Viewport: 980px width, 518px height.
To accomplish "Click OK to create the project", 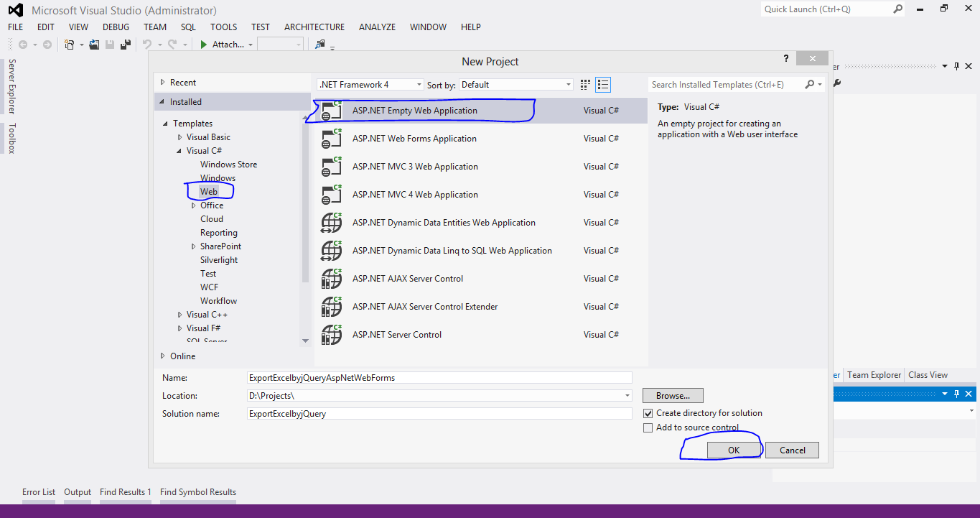I will [x=733, y=450].
